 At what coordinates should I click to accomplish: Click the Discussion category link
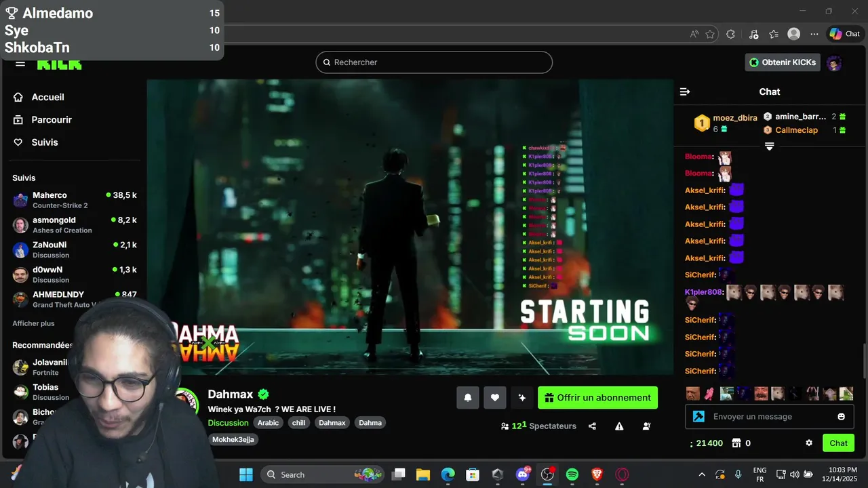pos(228,423)
